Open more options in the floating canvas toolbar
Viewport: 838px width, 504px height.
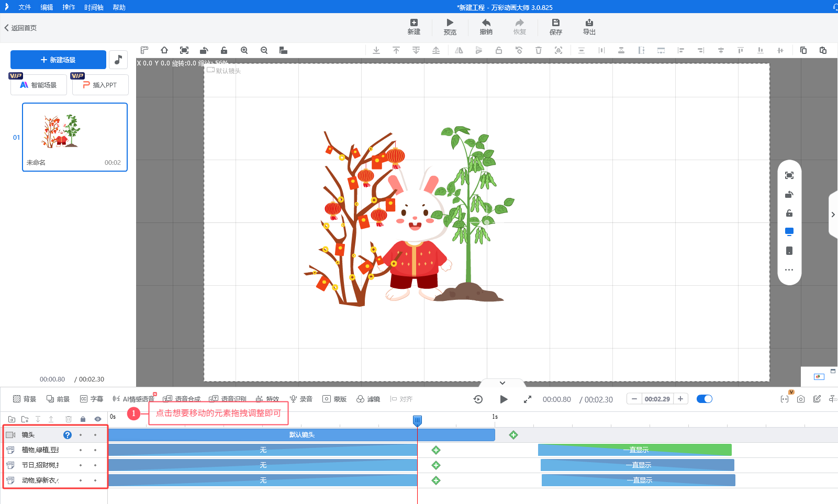point(789,270)
